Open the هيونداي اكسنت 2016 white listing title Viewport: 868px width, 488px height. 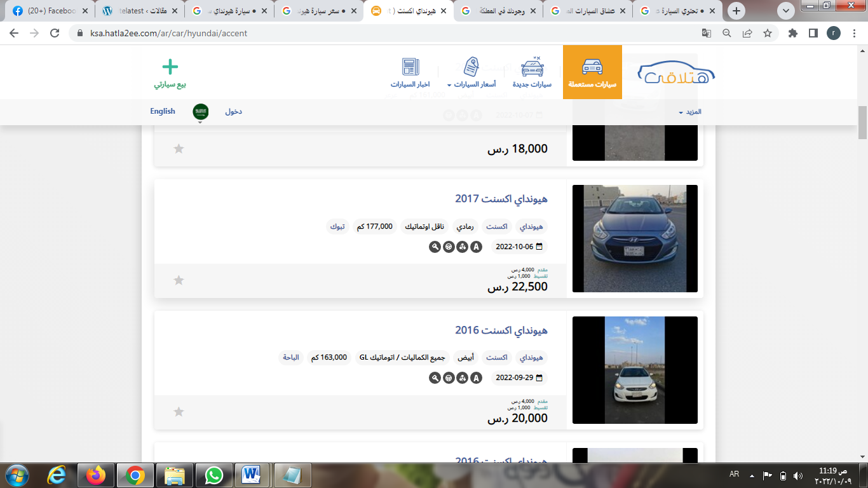(x=501, y=330)
